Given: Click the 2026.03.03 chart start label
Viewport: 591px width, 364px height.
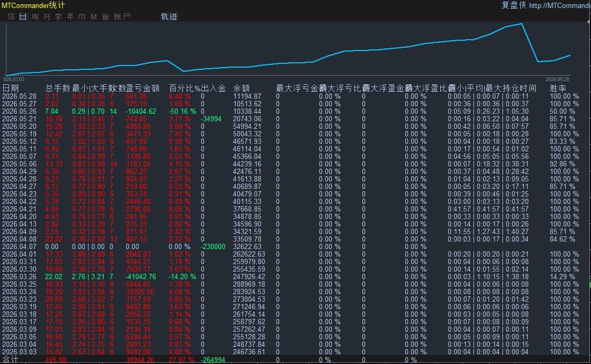Looking at the screenshot, I should click(x=14, y=79).
